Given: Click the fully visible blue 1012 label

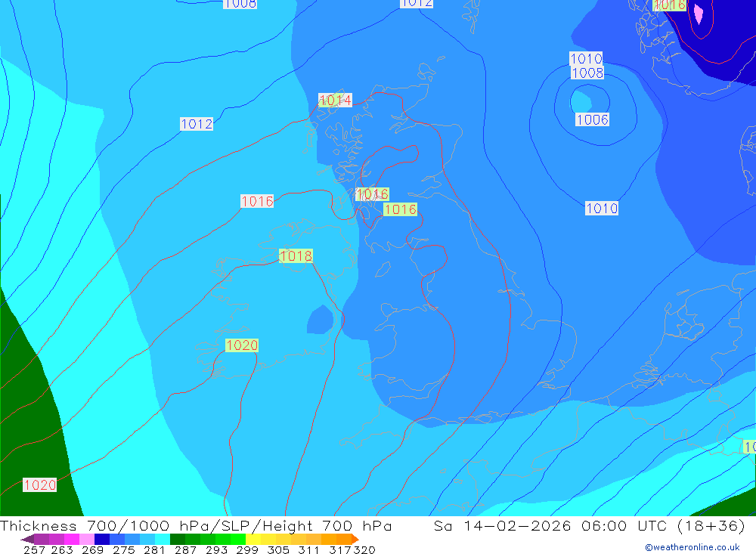Looking at the screenshot, I should click(197, 124).
